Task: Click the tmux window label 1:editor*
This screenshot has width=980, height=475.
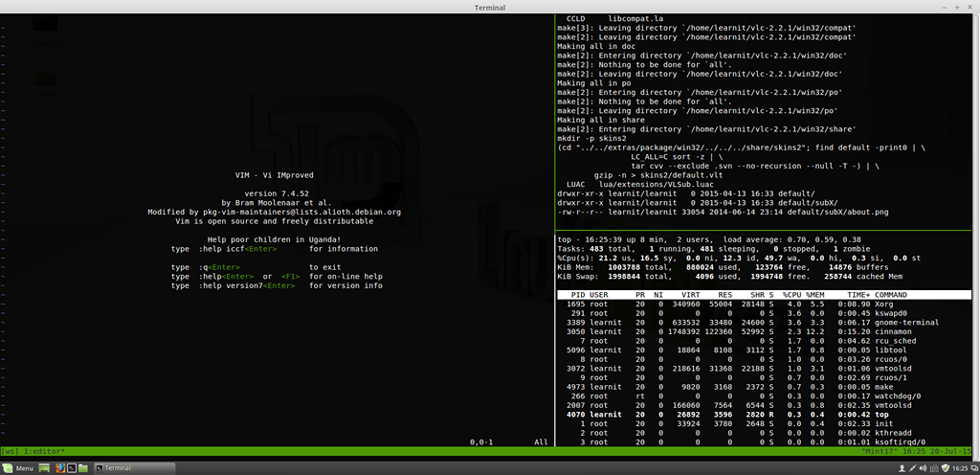Action: pyautogui.click(x=44, y=451)
